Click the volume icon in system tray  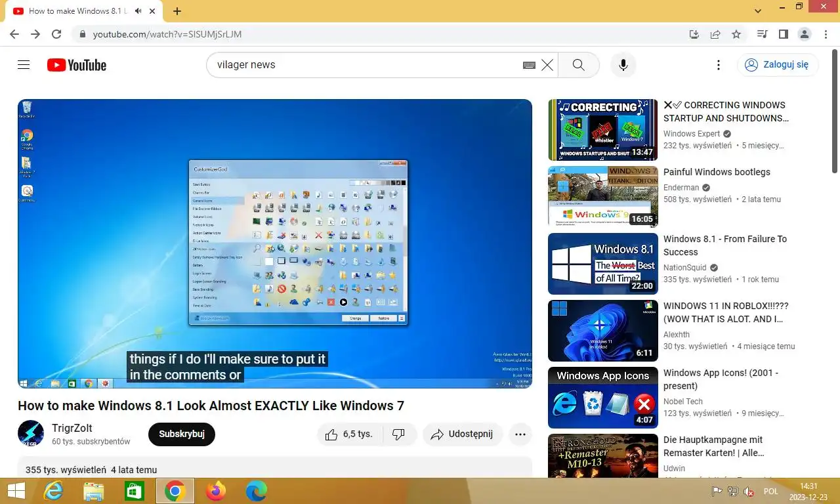point(748,492)
